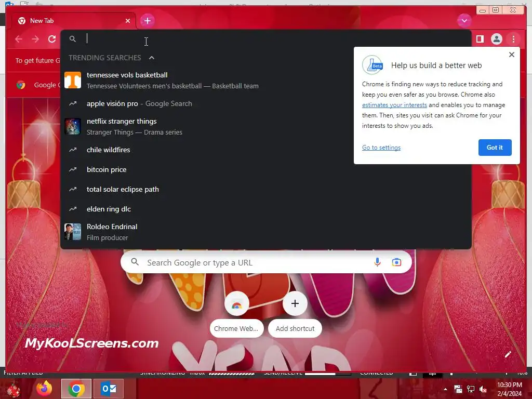The width and height of the screenshot is (532, 399).
Task: Click the Search Google or type URL box
Action: click(x=266, y=262)
